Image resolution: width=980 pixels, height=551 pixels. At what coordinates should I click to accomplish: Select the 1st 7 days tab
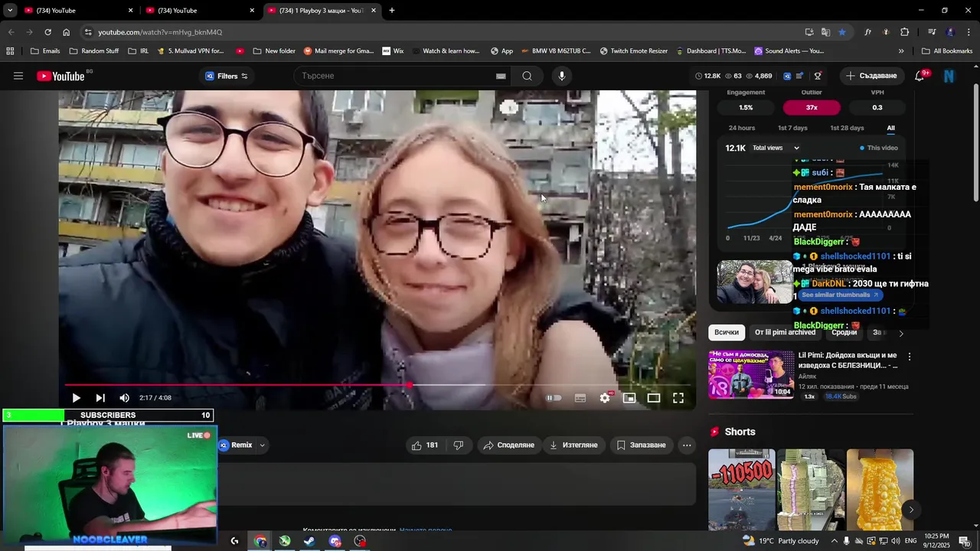click(792, 128)
